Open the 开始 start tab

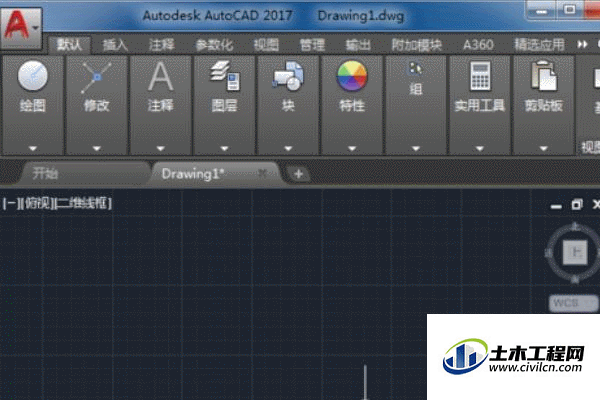[84, 174]
